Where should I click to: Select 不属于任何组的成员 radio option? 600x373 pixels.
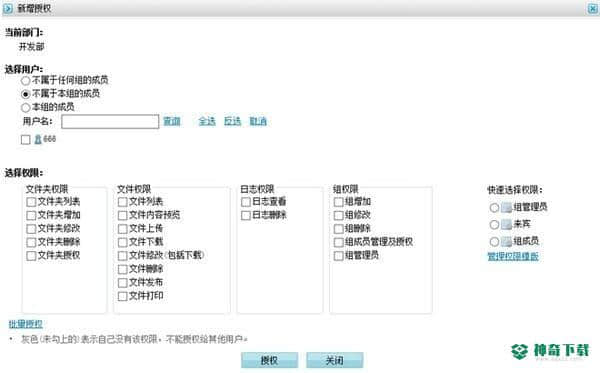pyautogui.click(x=25, y=81)
